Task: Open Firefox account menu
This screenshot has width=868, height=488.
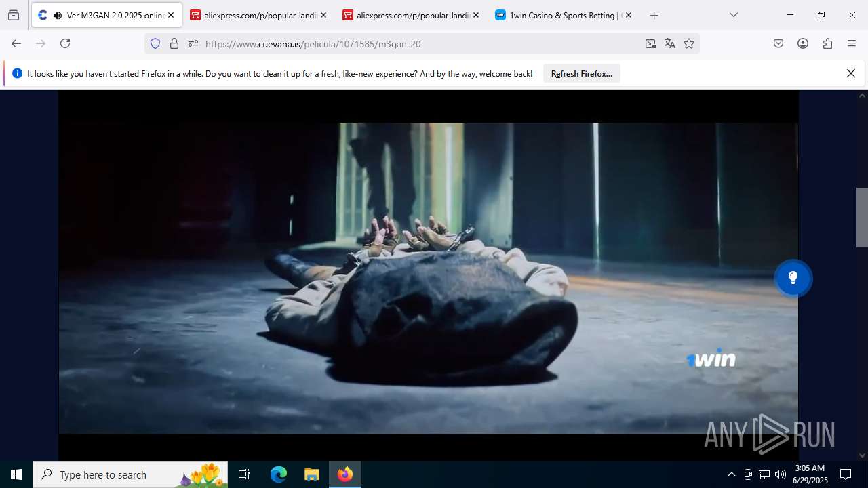Action: pos(803,43)
